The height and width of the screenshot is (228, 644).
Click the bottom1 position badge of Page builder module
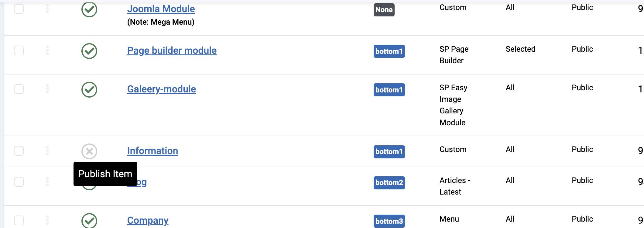pos(389,51)
